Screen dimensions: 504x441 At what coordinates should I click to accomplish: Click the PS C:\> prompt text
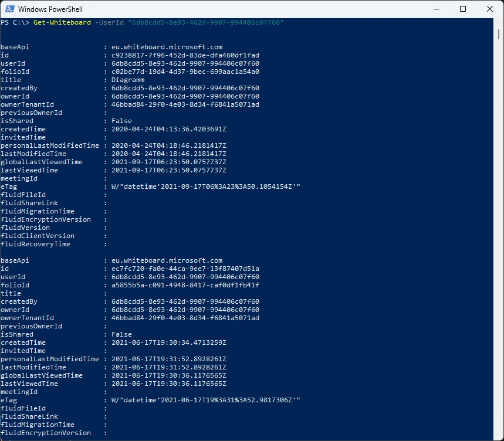click(x=16, y=22)
